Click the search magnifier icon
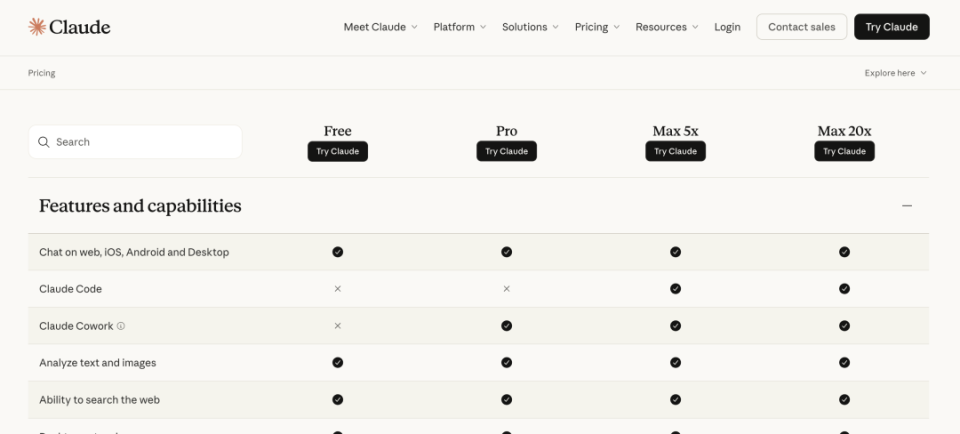Viewport: 960px width, 434px height. click(x=43, y=142)
